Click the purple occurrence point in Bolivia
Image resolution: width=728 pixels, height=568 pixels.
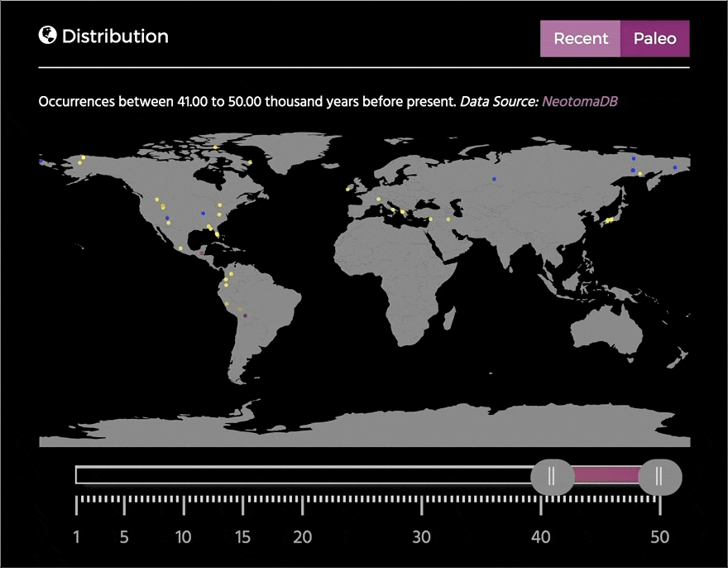click(243, 315)
